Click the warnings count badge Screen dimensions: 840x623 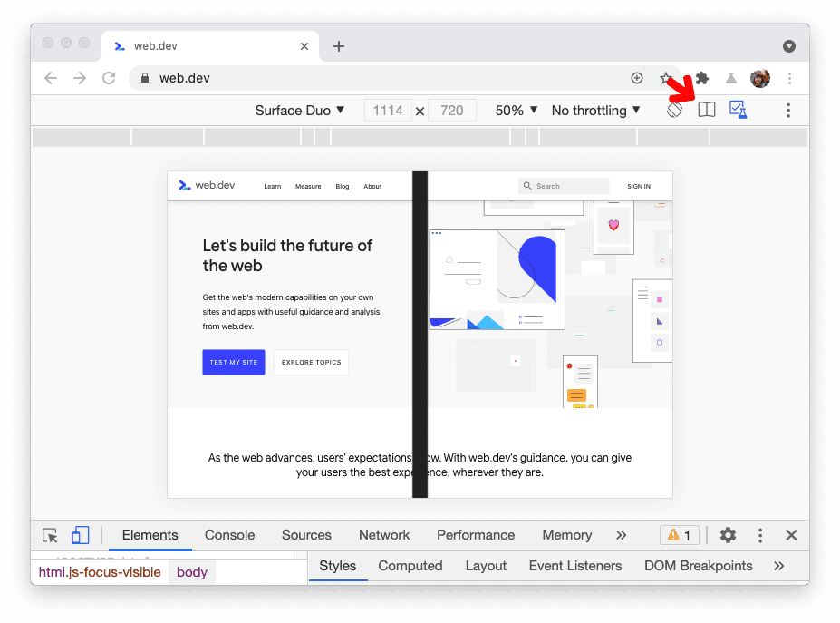(680, 535)
